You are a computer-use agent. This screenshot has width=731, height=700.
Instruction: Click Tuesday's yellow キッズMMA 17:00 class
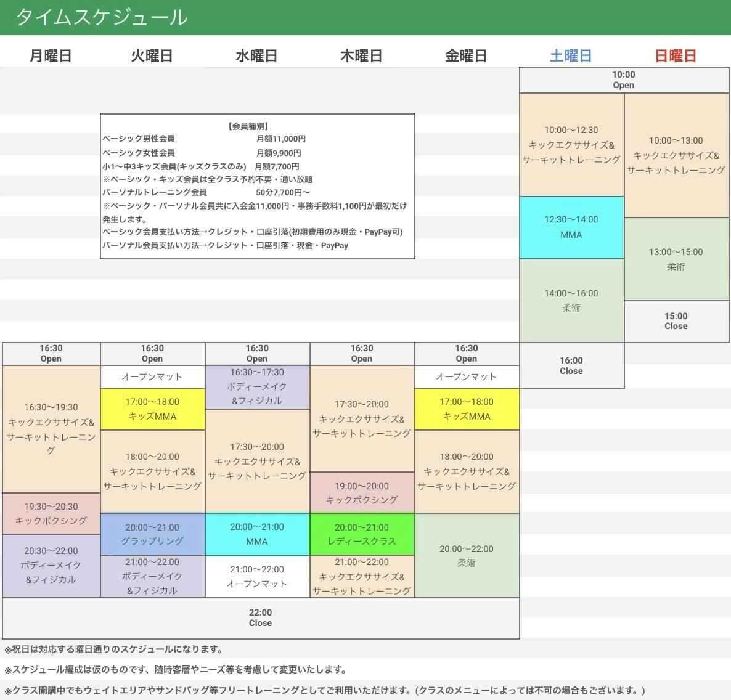pyautogui.click(x=152, y=409)
